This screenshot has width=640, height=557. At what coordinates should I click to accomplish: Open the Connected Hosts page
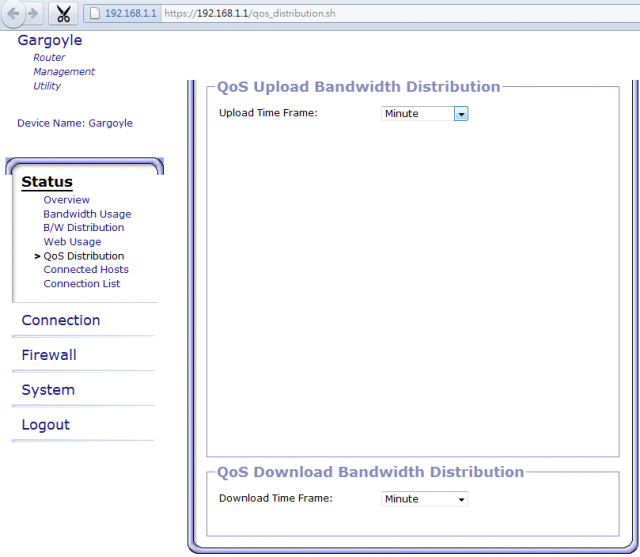click(x=86, y=270)
